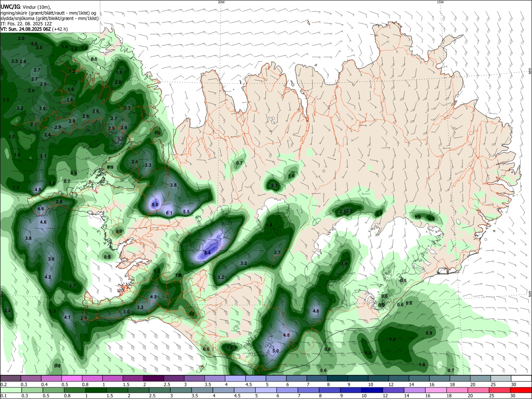Click the lavender swatch labeled 5 in bottom legend row
The width and height of the screenshot is (532, 399).
coord(266,390)
